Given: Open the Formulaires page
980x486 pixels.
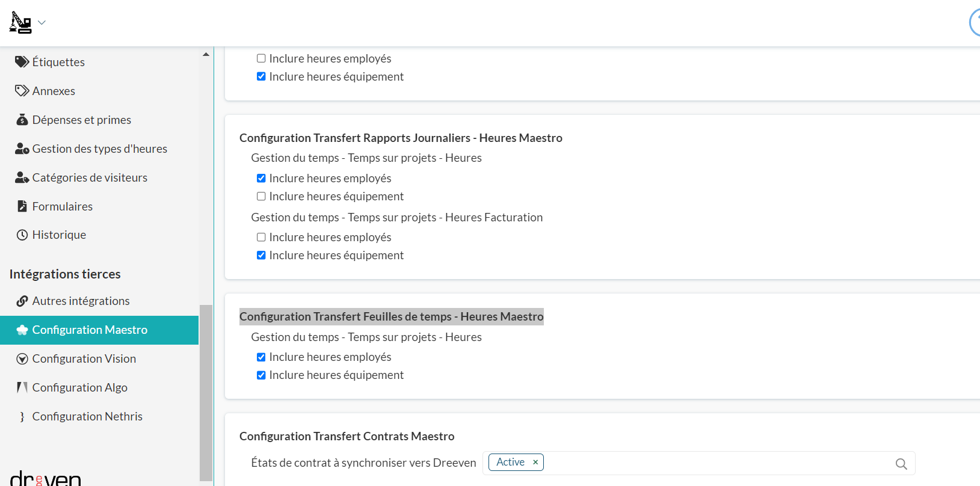Looking at the screenshot, I should [99, 206].
